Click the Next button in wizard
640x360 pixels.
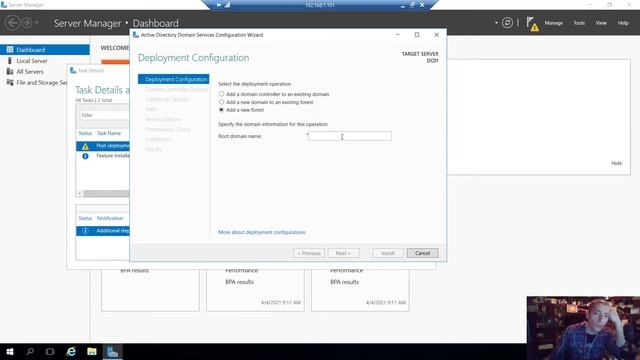click(x=343, y=253)
